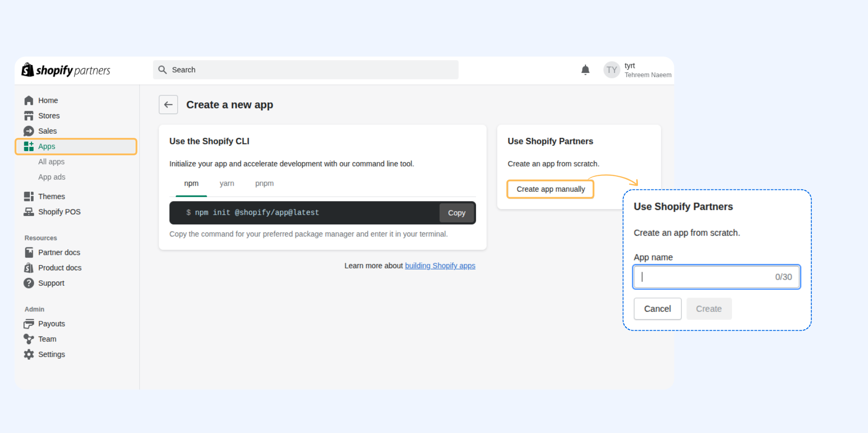Viewport: 868px width, 433px height.
Task: Click the Support question mark icon
Action: pos(29,283)
